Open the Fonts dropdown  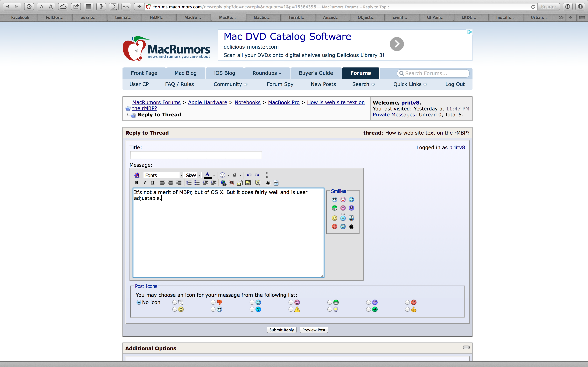163,175
